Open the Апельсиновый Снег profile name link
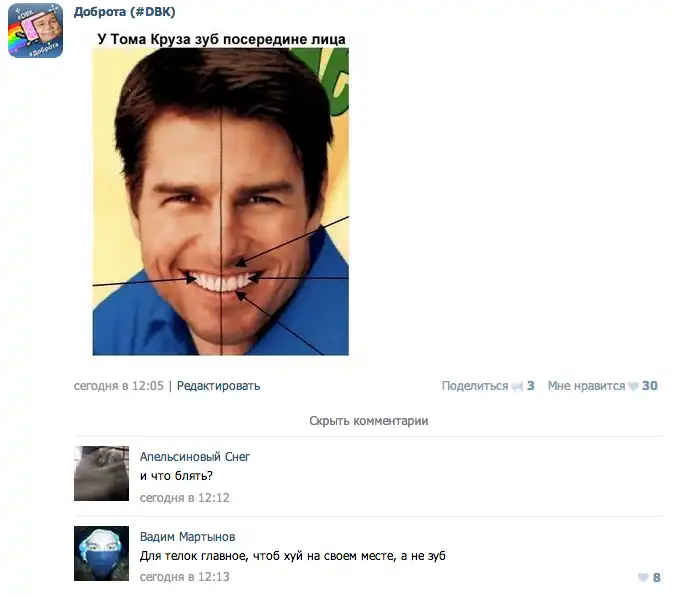677x595 pixels. [195, 457]
